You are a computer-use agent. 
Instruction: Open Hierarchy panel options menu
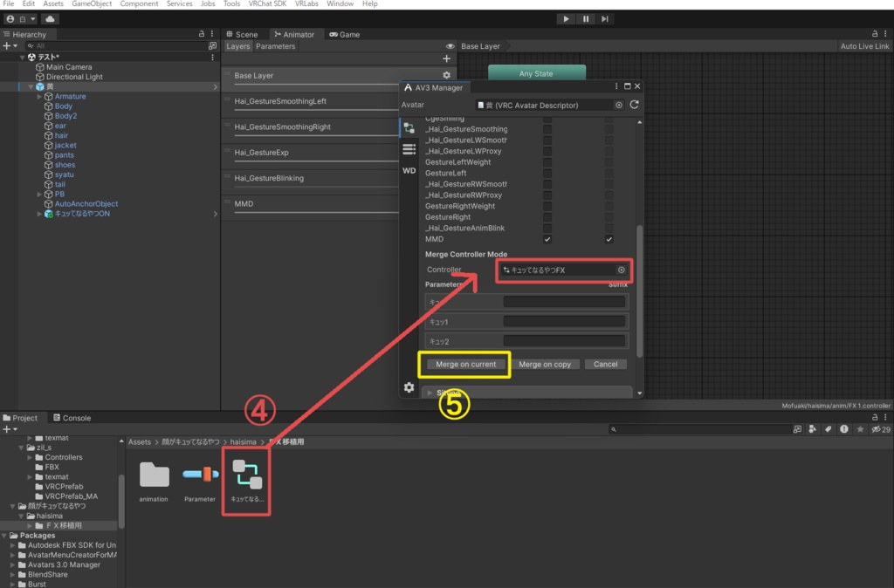(x=212, y=34)
